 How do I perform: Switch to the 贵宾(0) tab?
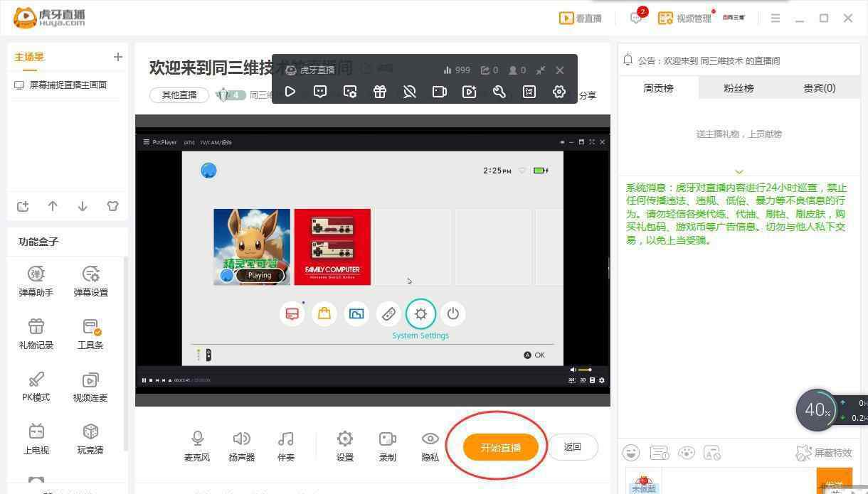[x=819, y=88]
